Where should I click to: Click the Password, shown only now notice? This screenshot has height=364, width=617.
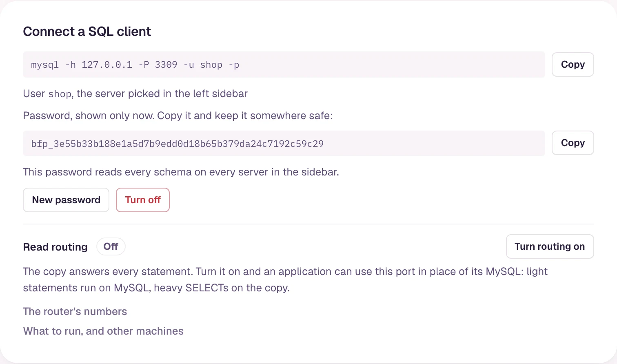pyautogui.click(x=178, y=115)
